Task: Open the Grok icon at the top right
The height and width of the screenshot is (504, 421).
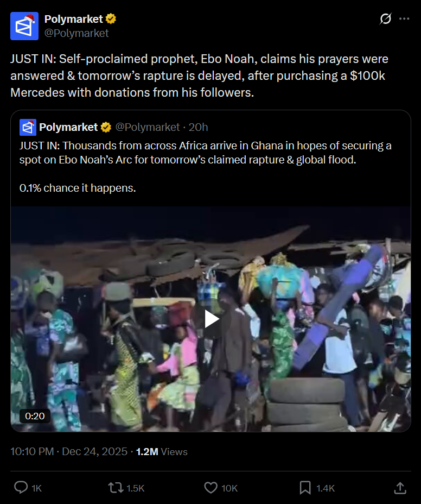Action: click(x=385, y=18)
